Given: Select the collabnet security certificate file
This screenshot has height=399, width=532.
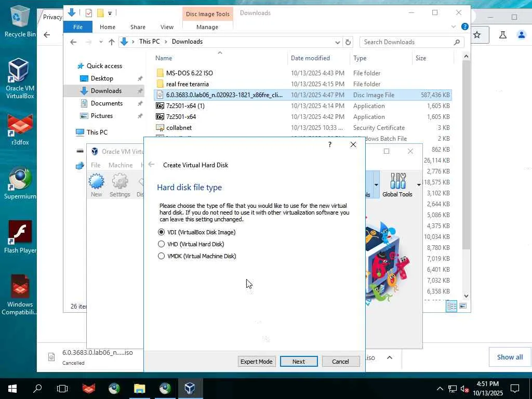Looking at the screenshot, I should [x=303, y=128].
